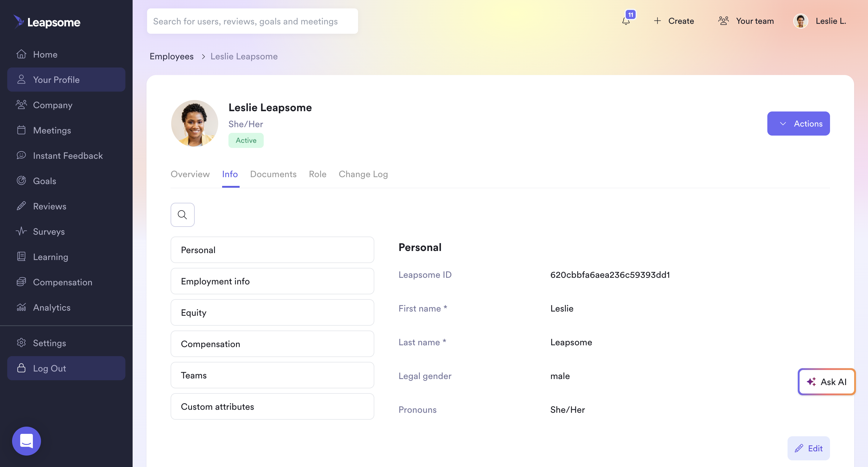This screenshot has height=467, width=868.
Task: Click the small Leslie L. avatar in the header
Action: [x=800, y=21]
